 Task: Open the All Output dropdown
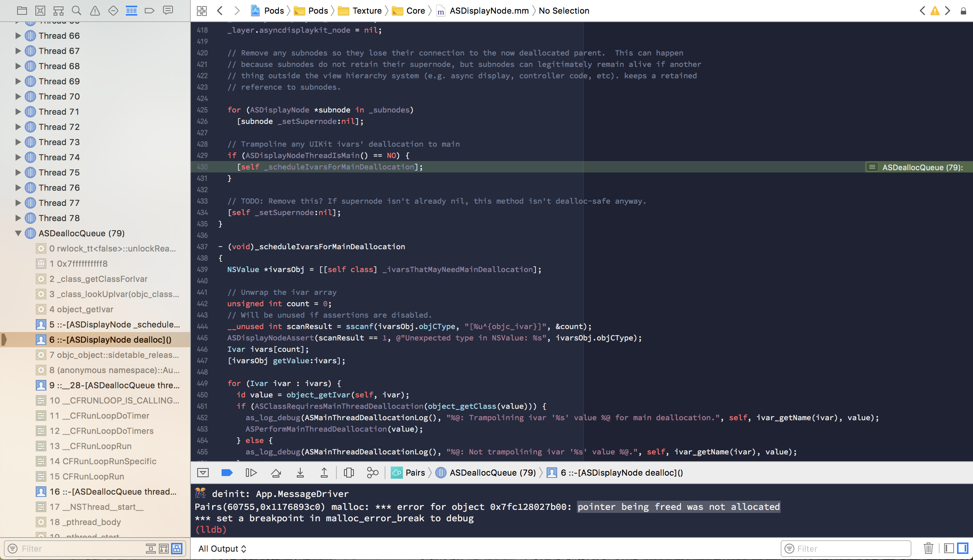pos(222,549)
